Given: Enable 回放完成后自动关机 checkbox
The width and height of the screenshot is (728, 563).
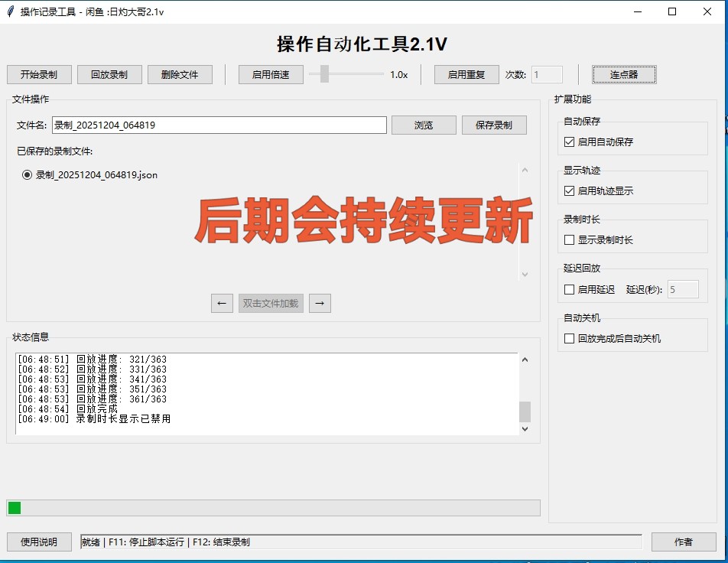Looking at the screenshot, I should (x=569, y=338).
